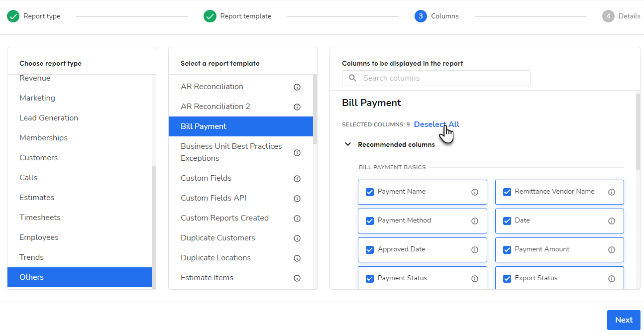Image resolution: width=644 pixels, height=333 pixels.
Task: Click the Report type step label
Action: [42, 16]
